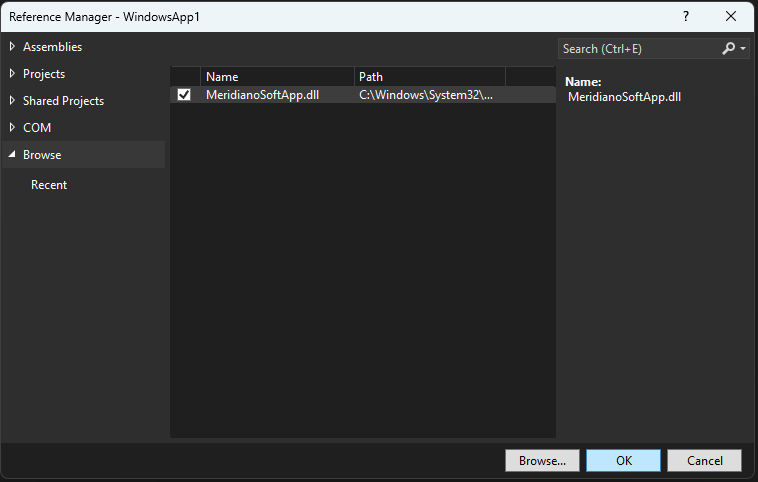
Task: Click the Browse... button
Action: click(542, 461)
